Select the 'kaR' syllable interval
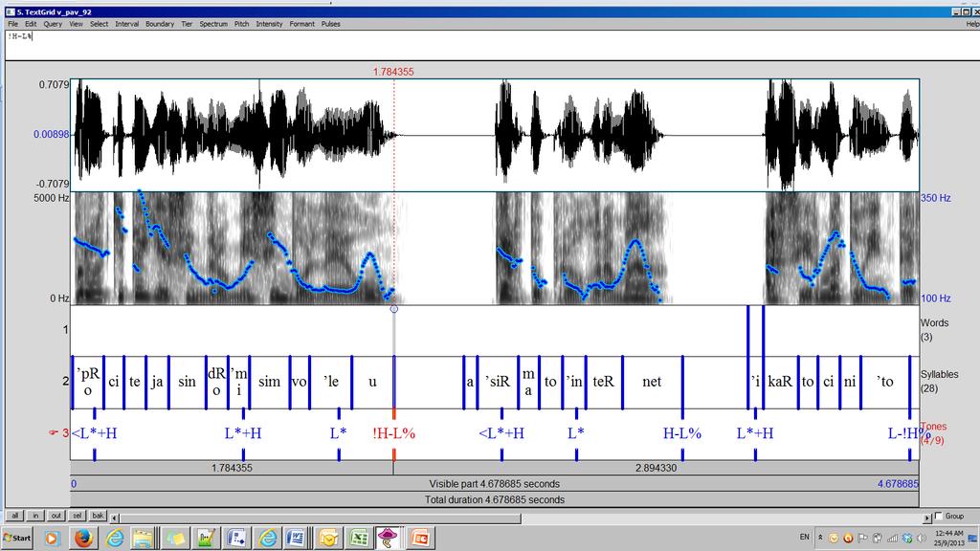Viewport: 980px width, 551px height. coord(780,382)
